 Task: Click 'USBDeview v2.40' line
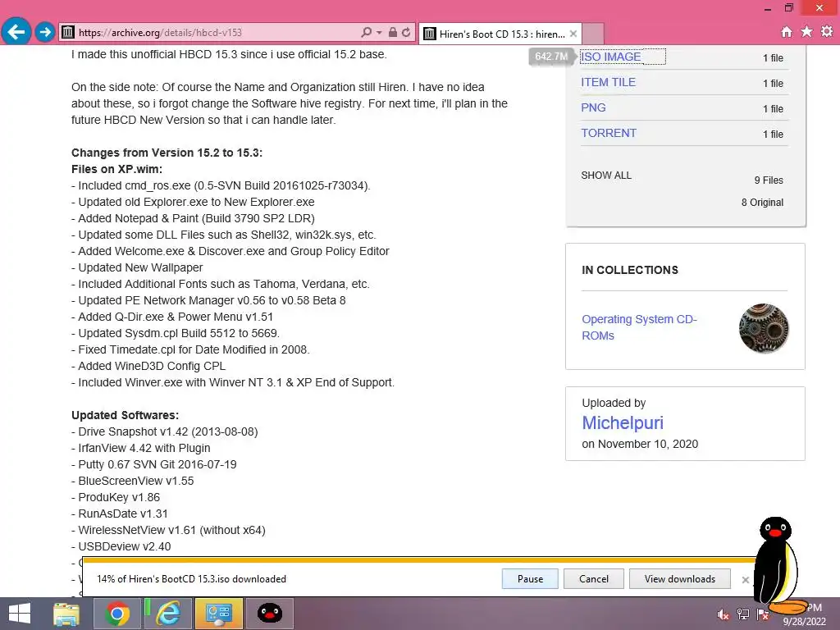coord(121,546)
